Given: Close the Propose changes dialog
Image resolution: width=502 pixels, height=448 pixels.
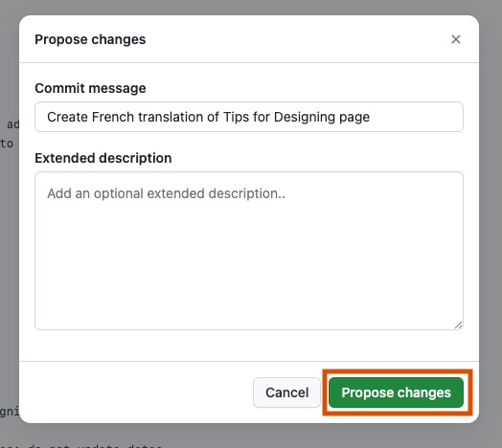Looking at the screenshot, I should [x=456, y=39].
